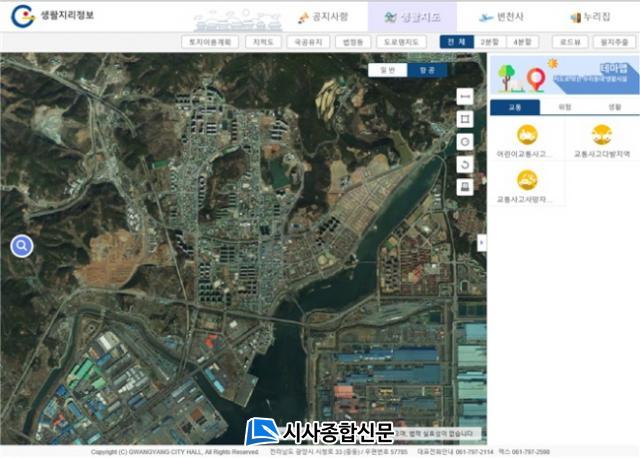Click the reset/refresh map tool icon
This screenshot has width=640, height=458.
(464, 164)
